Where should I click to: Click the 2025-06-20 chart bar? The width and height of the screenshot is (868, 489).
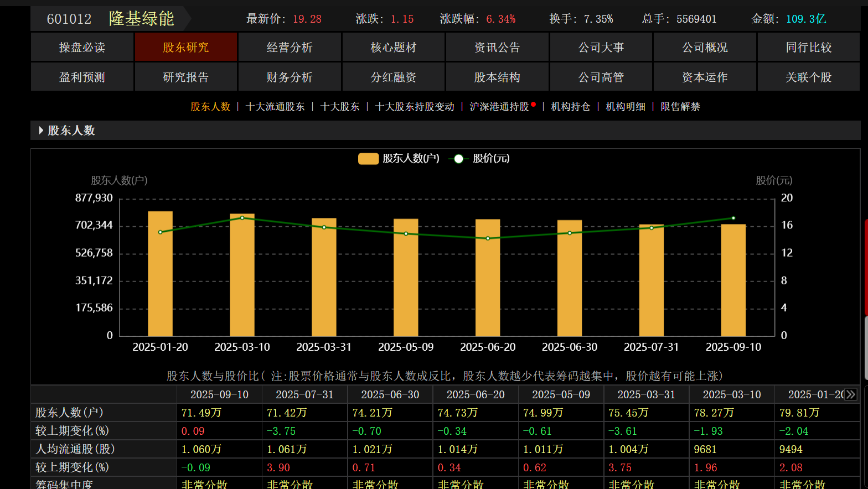tap(488, 278)
